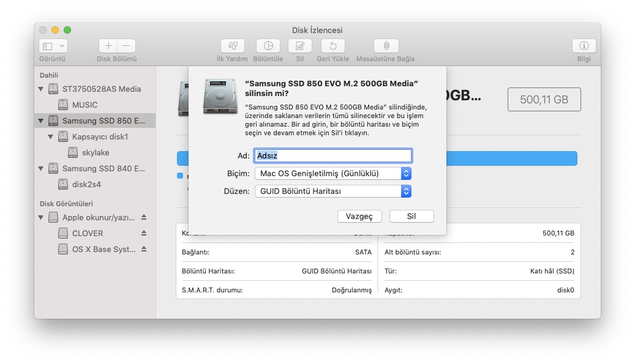635x364 pixels.
Task: Click the add volume plus button
Action: [x=108, y=46]
